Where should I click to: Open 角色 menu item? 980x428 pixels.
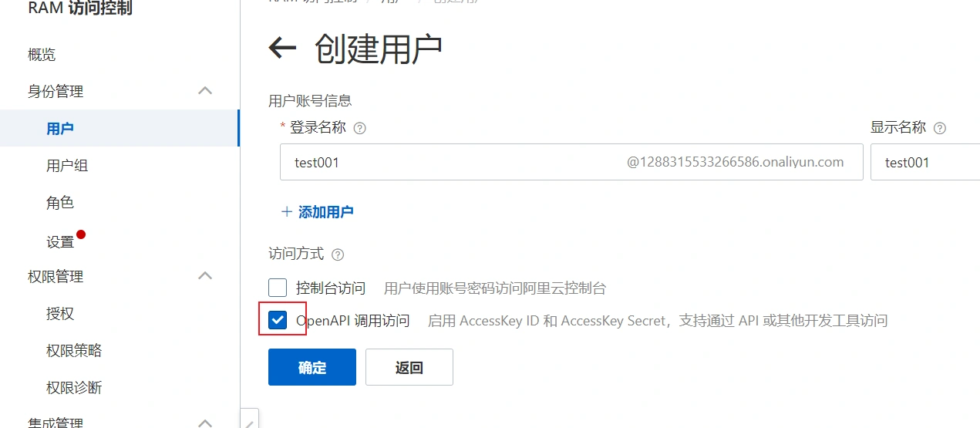[60, 202]
